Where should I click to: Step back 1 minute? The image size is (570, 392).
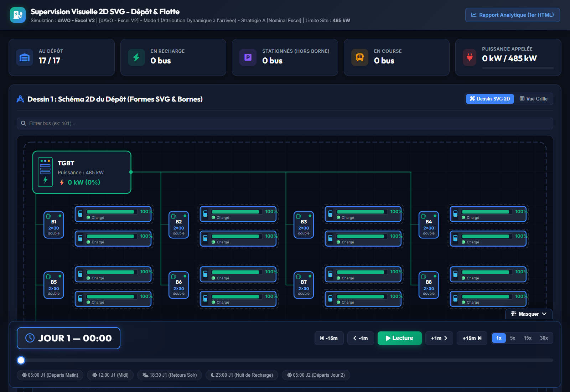click(361, 338)
